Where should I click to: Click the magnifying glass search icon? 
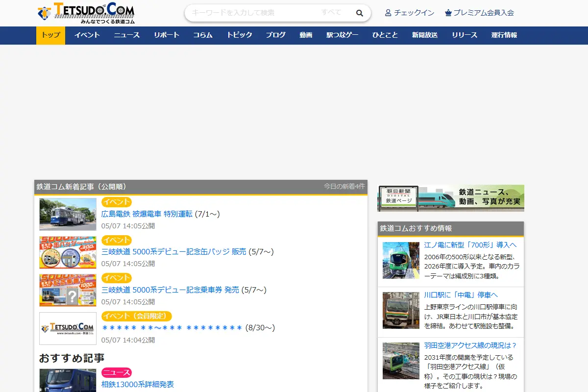pyautogui.click(x=360, y=13)
